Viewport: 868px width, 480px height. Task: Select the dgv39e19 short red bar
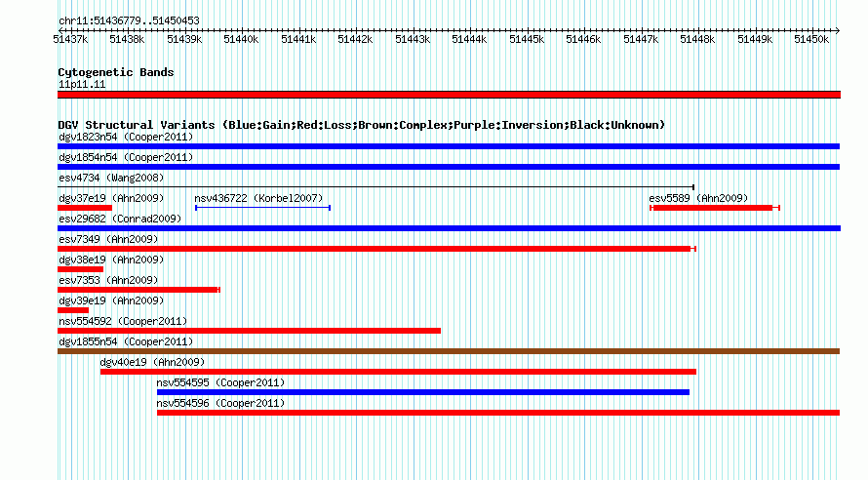[73, 310]
